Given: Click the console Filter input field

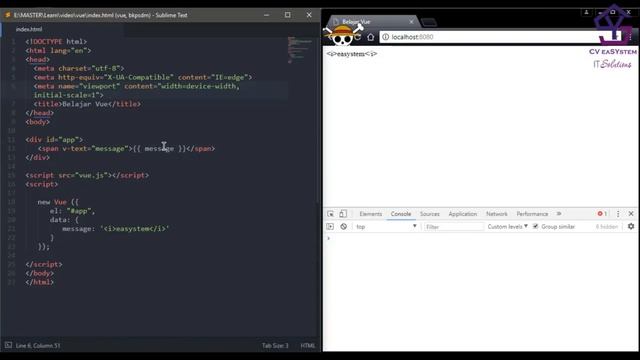Looking at the screenshot, I should pos(453,227).
